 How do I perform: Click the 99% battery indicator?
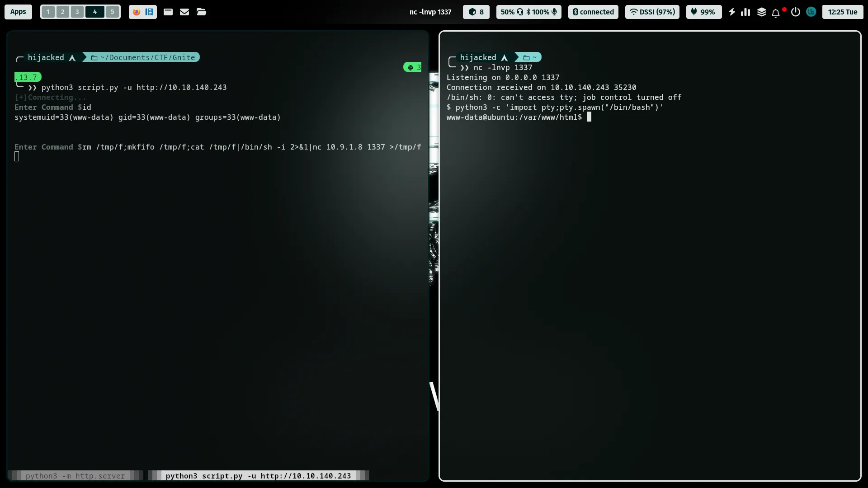tap(703, 12)
